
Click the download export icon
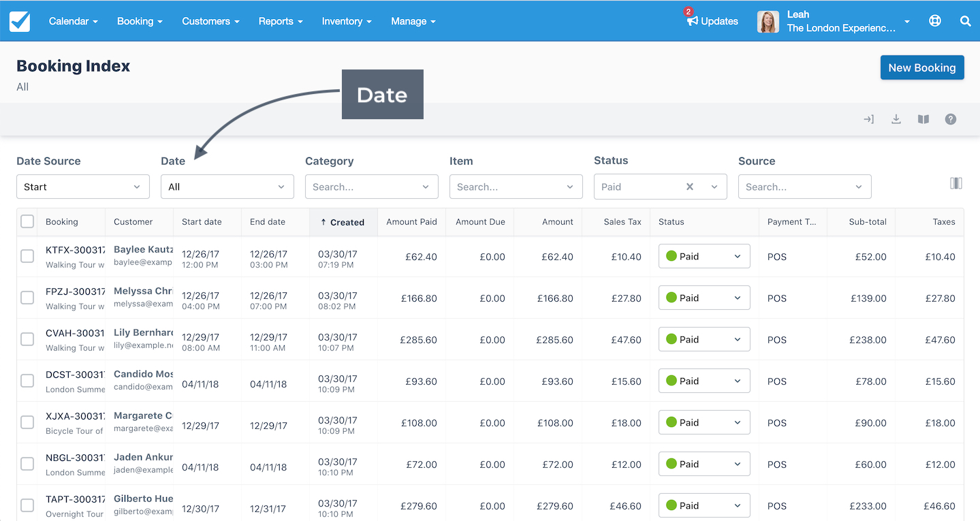(896, 119)
